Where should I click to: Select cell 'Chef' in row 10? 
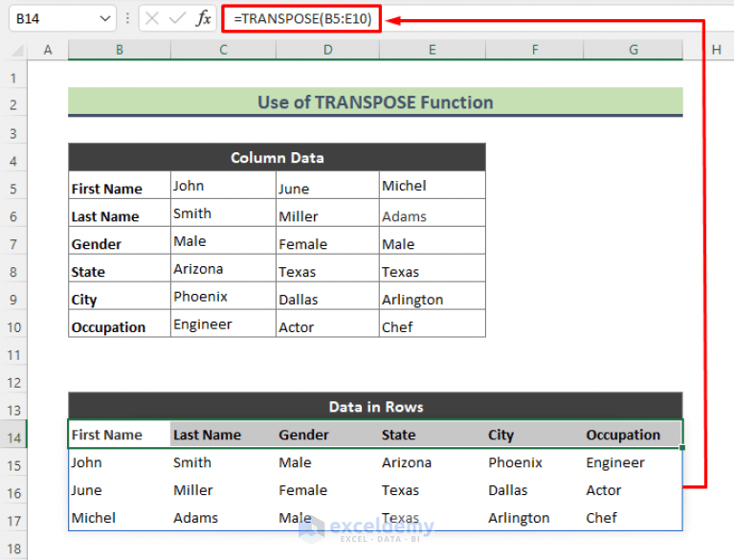[432, 324]
